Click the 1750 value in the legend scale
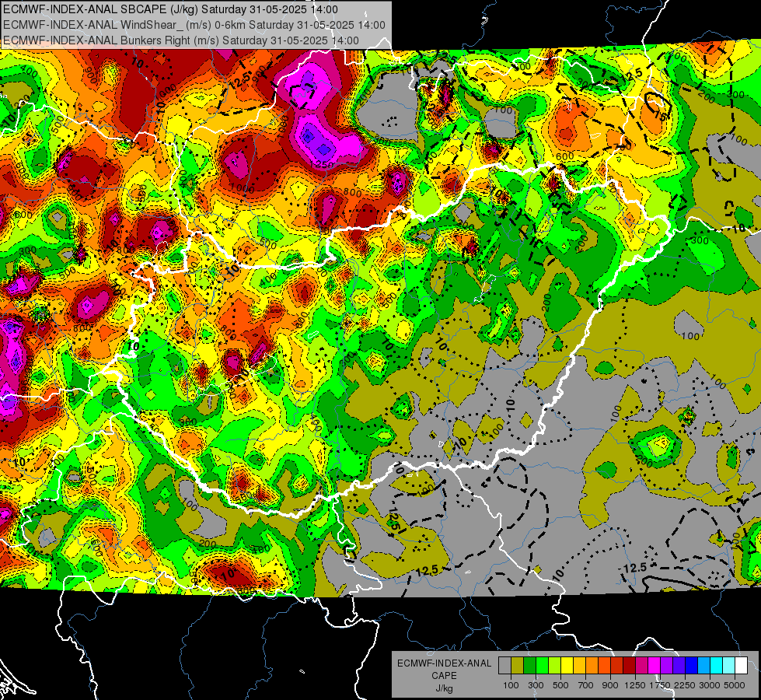The width and height of the screenshot is (761, 700). tap(660, 685)
